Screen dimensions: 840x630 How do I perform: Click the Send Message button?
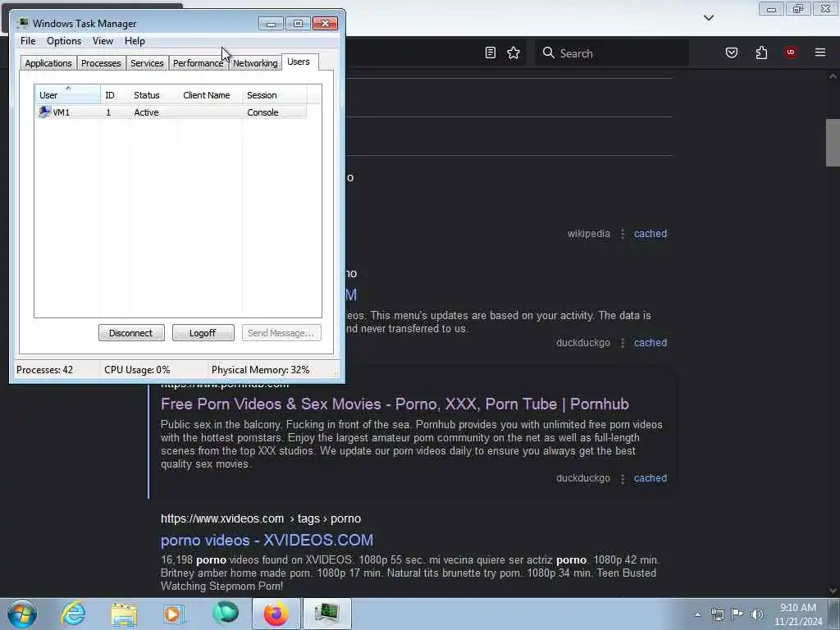(x=281, y=333)
